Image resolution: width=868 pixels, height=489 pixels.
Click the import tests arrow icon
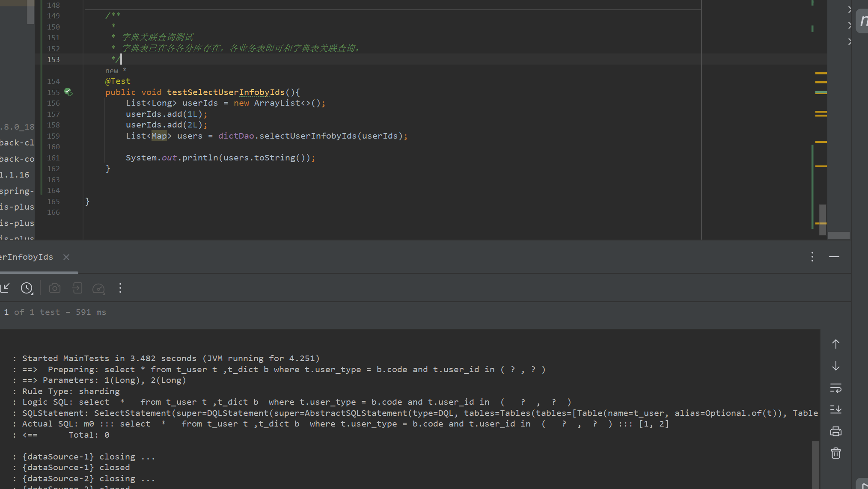(5, 288)
